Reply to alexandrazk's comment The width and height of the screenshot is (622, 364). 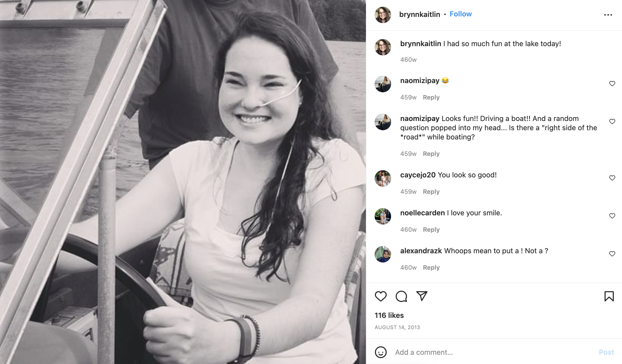431,268
